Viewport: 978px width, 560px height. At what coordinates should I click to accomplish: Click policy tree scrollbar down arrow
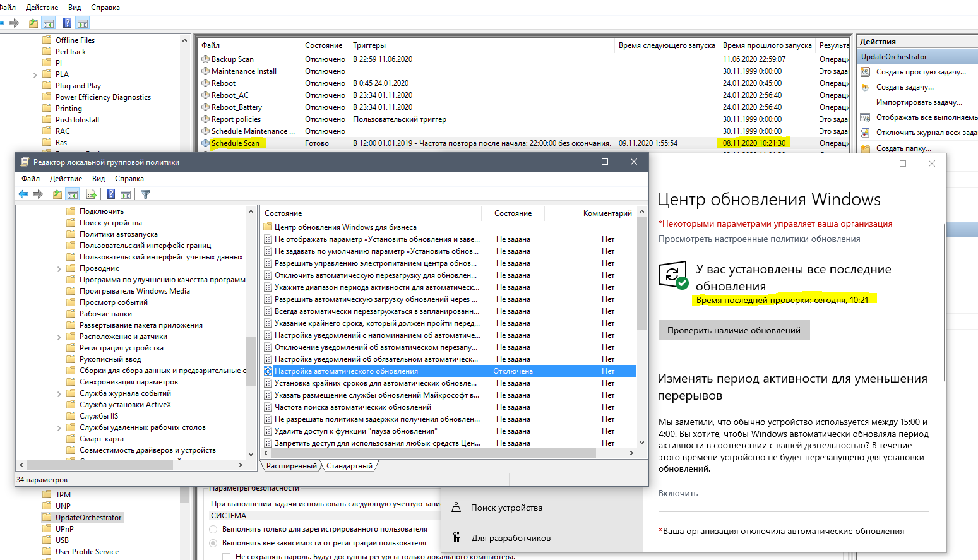point(251,454)
